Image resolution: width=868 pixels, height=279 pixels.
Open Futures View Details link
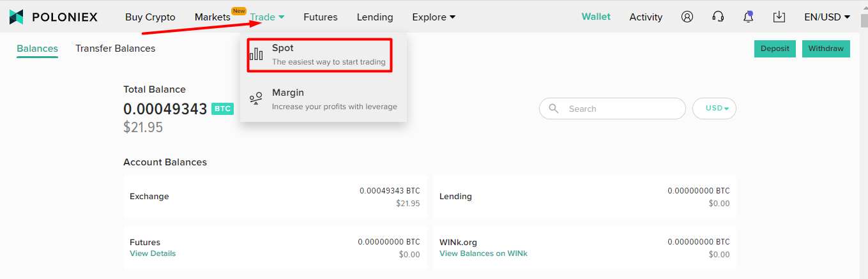coord(153,253)
